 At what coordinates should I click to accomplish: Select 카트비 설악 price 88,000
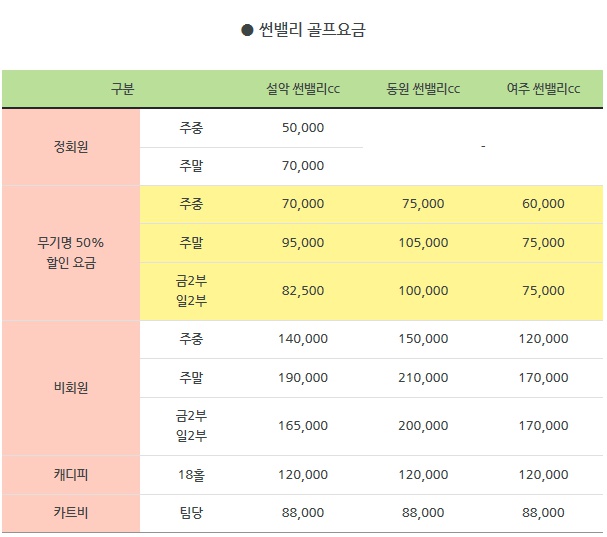pyautogui.click(x=303, y=513)
